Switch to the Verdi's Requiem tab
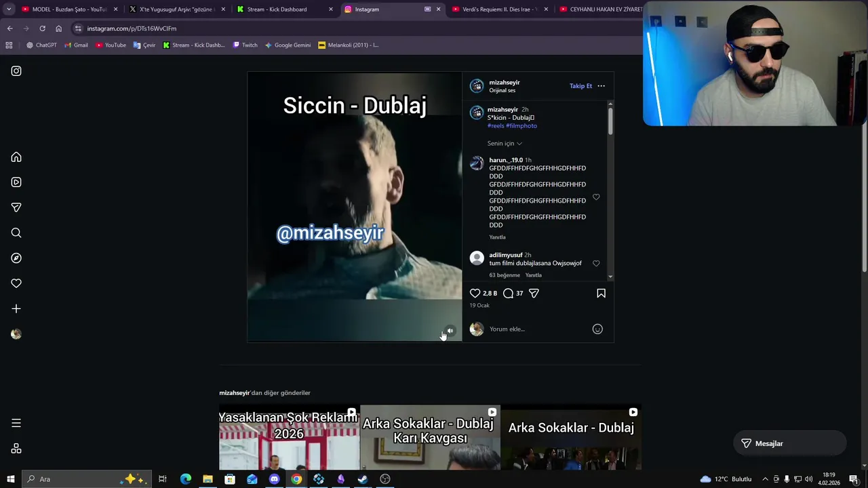The width and height of the screenshot is (868, 488). (500, 9)
